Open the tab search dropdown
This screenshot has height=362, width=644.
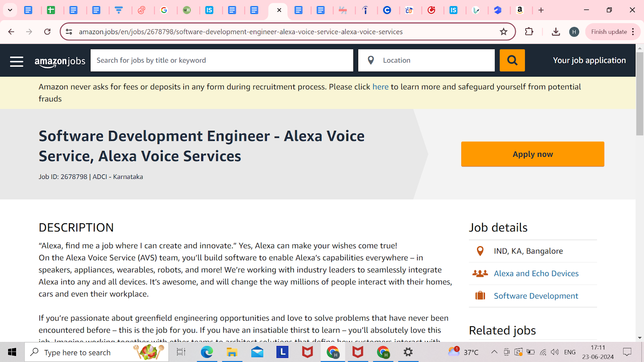10,10
